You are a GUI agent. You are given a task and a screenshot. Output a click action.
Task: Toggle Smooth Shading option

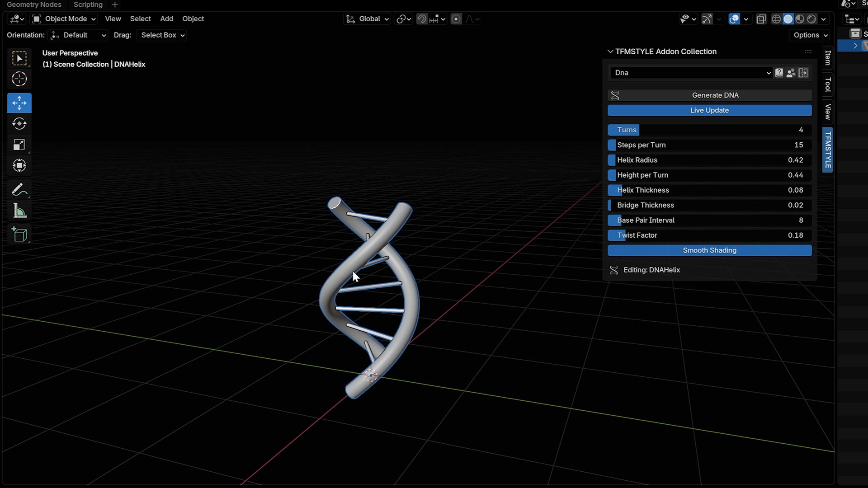tap(709, 250)
